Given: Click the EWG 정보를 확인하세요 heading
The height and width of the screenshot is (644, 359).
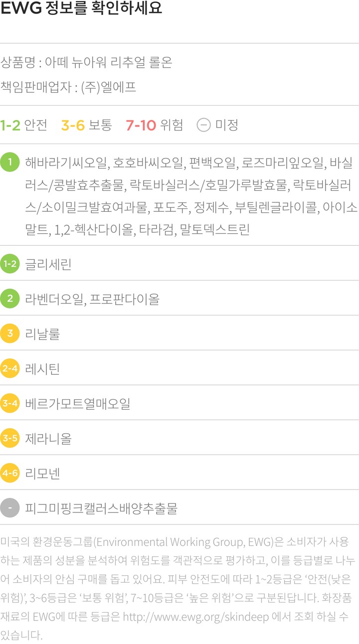Looking at the screenshot, I should pyautogui.click(x=81, y=9).
